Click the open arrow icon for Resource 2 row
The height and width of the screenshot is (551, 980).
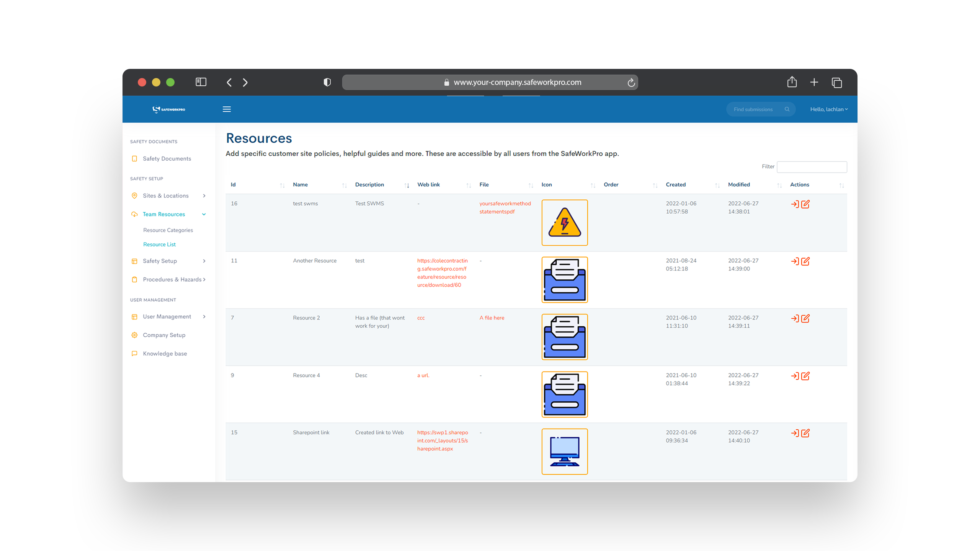pos(795,319)
